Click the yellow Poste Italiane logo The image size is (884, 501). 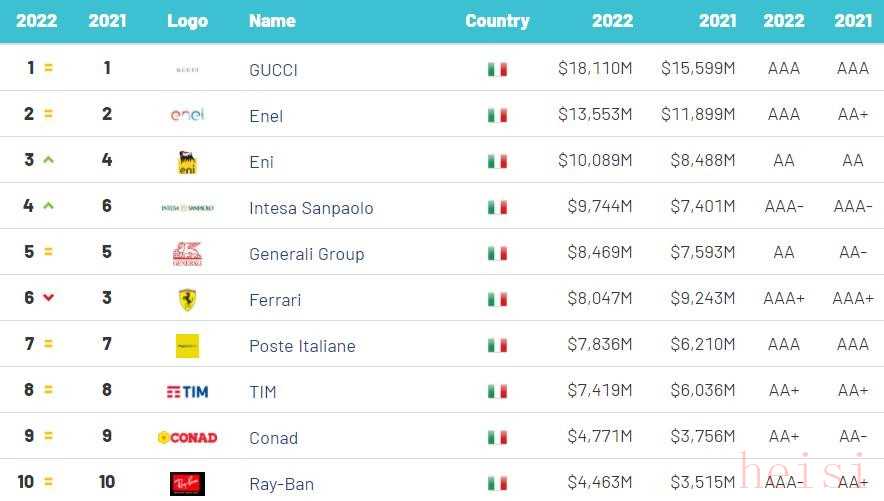187,346
